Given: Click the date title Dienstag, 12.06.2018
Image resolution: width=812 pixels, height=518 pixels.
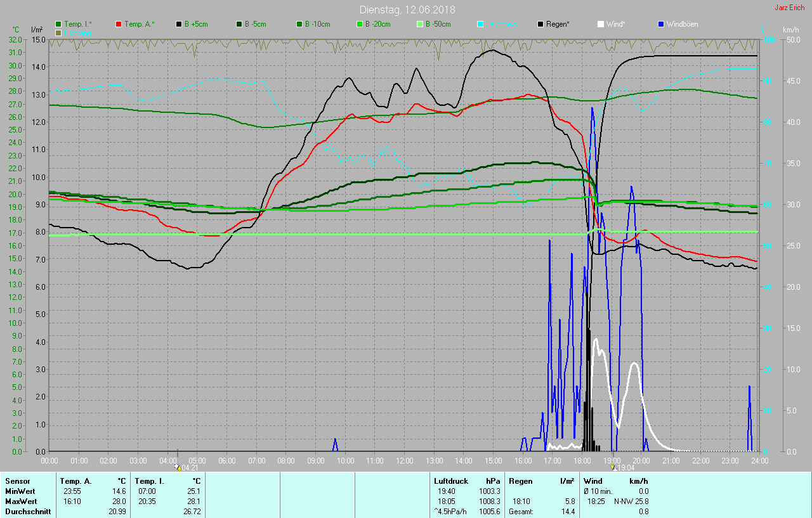Looking at the screenshot, I should coord(407,10).
